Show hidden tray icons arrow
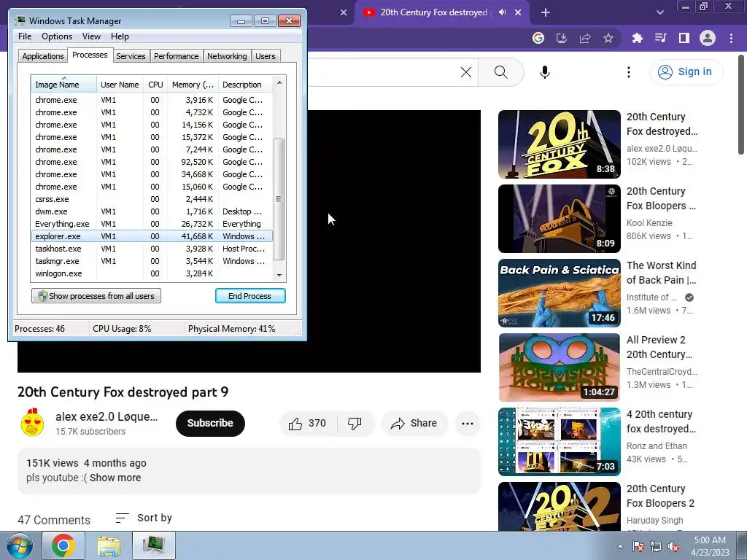Image resolution: width=747 pixels, height=560 pixels. pos(620,546)
